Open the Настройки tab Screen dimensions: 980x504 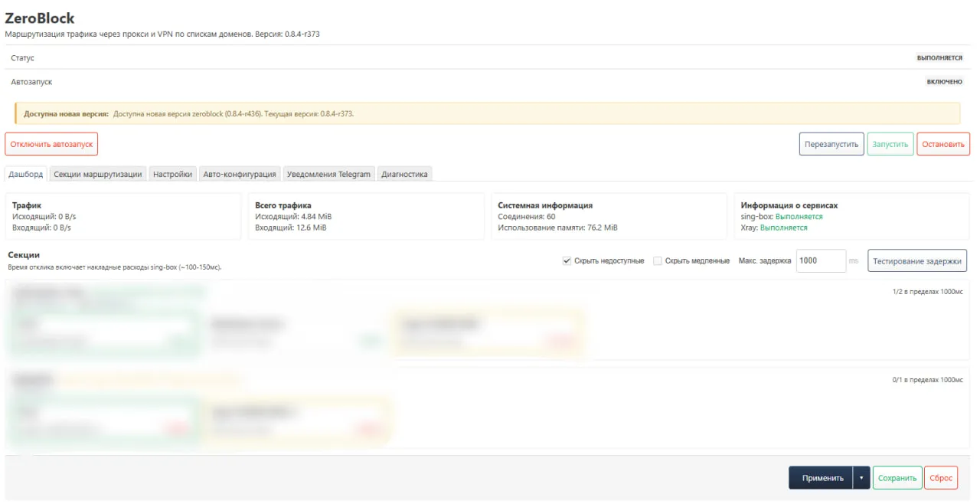tap(172, 174)
